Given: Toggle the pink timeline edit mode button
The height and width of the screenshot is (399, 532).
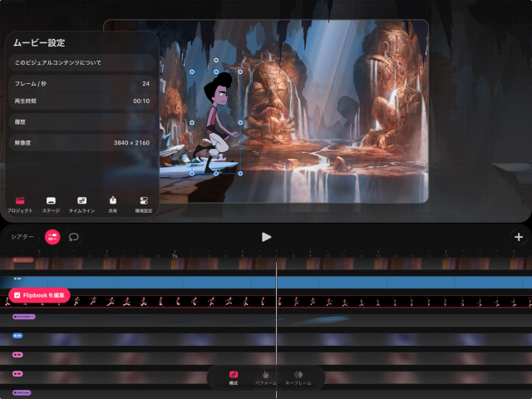Looking at the screenshot, I should (52, 237).
